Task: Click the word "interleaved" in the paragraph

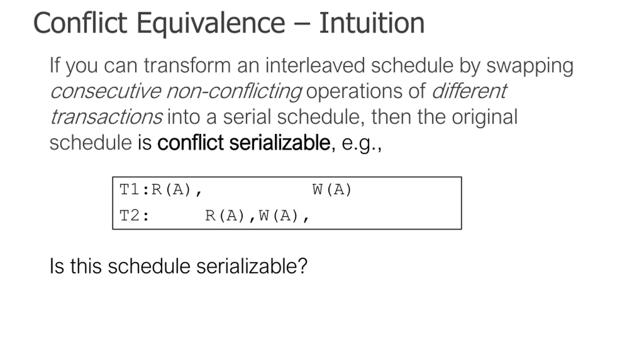Action: (x=315, y=65)
